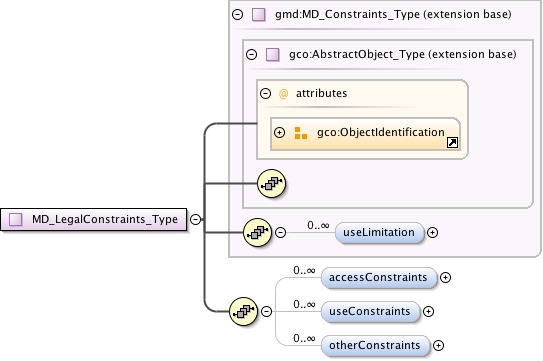Expand the otherConstraints element

[x=438, y=345]
